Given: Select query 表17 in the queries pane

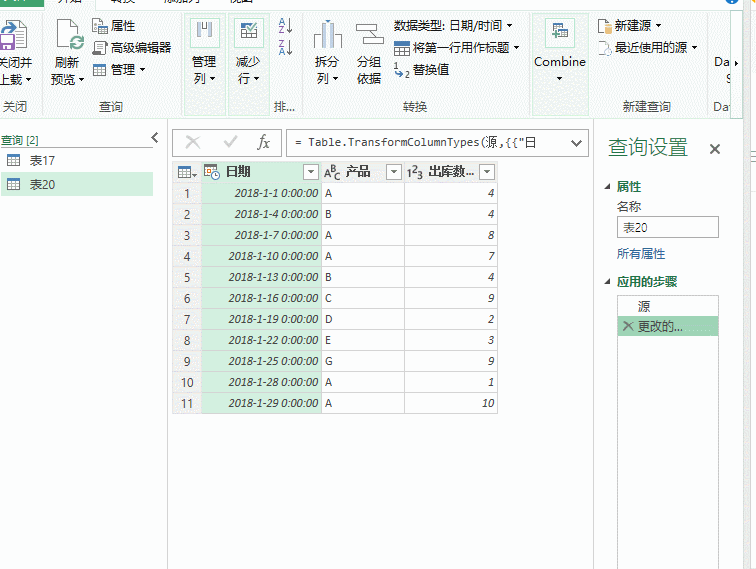Looking at the screenshot, I should tap(77, 161).
